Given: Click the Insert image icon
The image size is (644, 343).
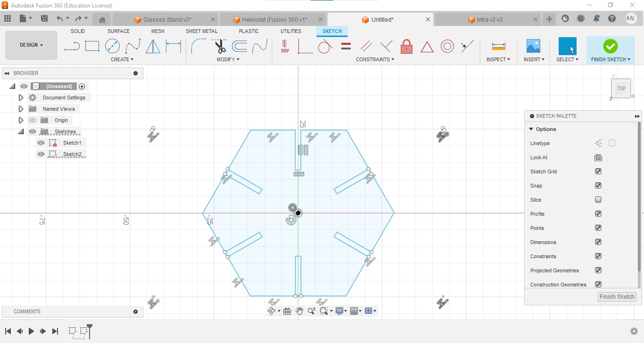Looking at the screenshot, I should (x=533, y=46).
